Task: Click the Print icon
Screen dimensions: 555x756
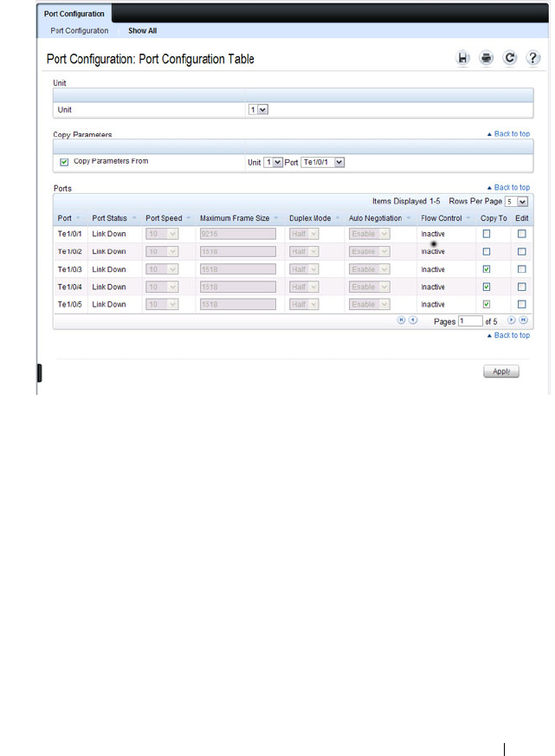Action: coord(486,58)
